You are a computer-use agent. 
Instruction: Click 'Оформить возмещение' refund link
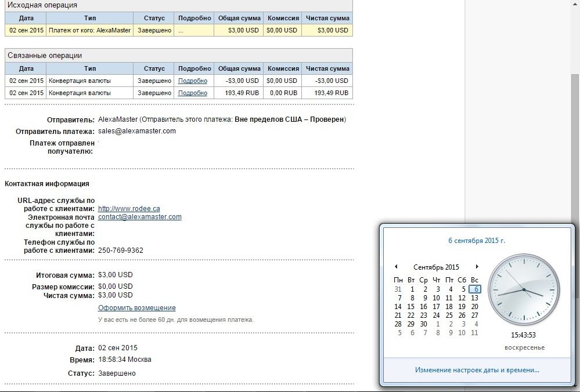coord(136,308)
